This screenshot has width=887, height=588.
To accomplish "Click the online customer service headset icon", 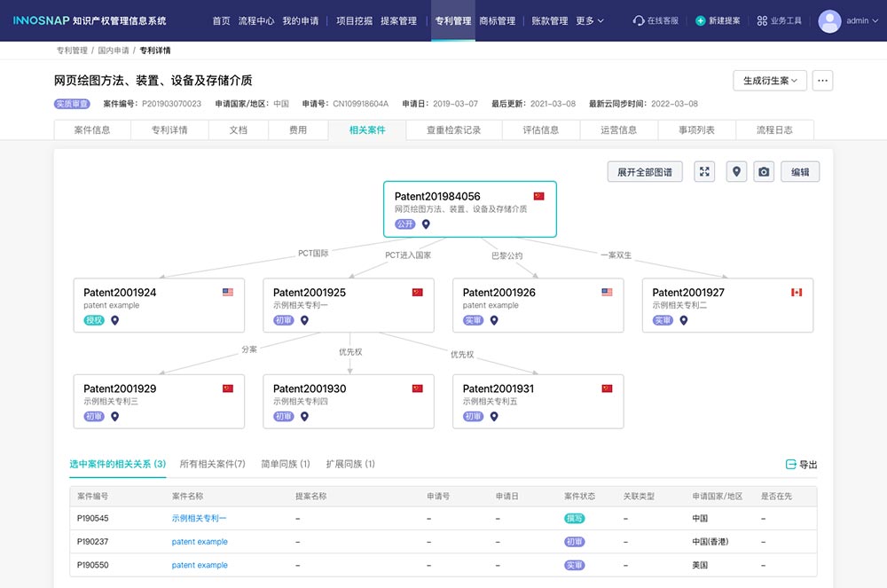I will [x=639, y=20].
